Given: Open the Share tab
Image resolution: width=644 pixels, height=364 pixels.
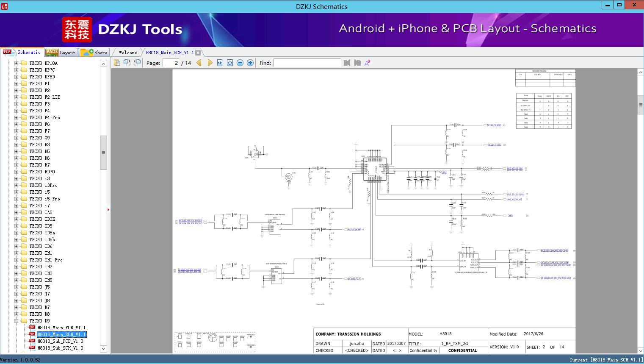Looking at the screenshot, I should point(94,53).
